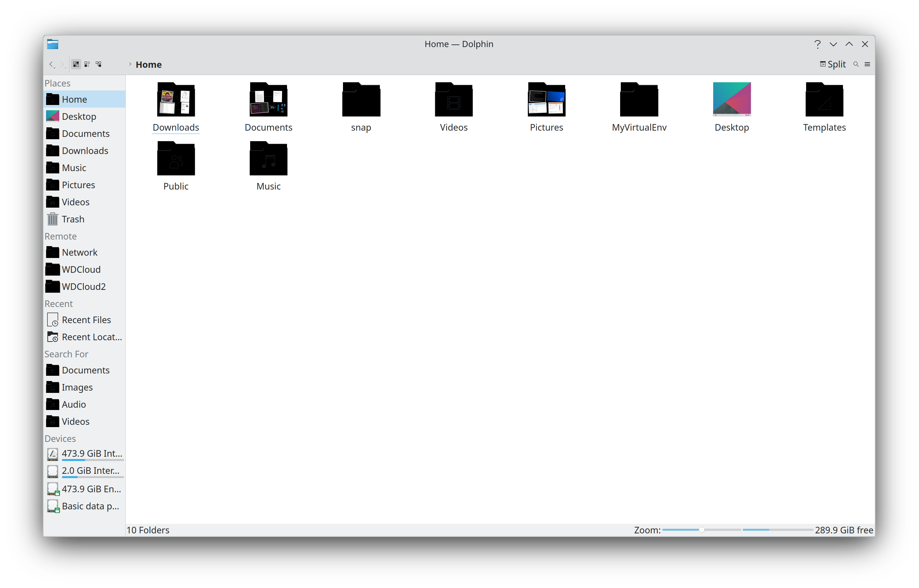Screen dimensions: 919x588
Task: Open Network under Remote
Action: point(84,252)
